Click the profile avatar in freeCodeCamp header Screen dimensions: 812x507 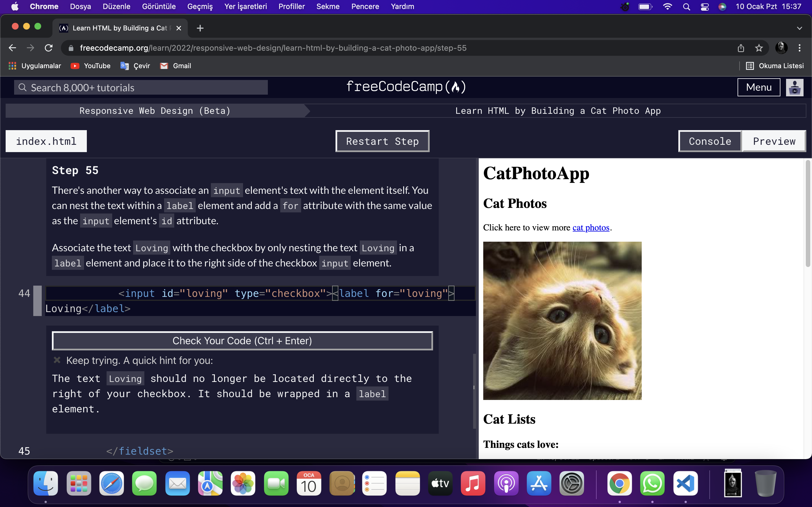coord(794,87)
